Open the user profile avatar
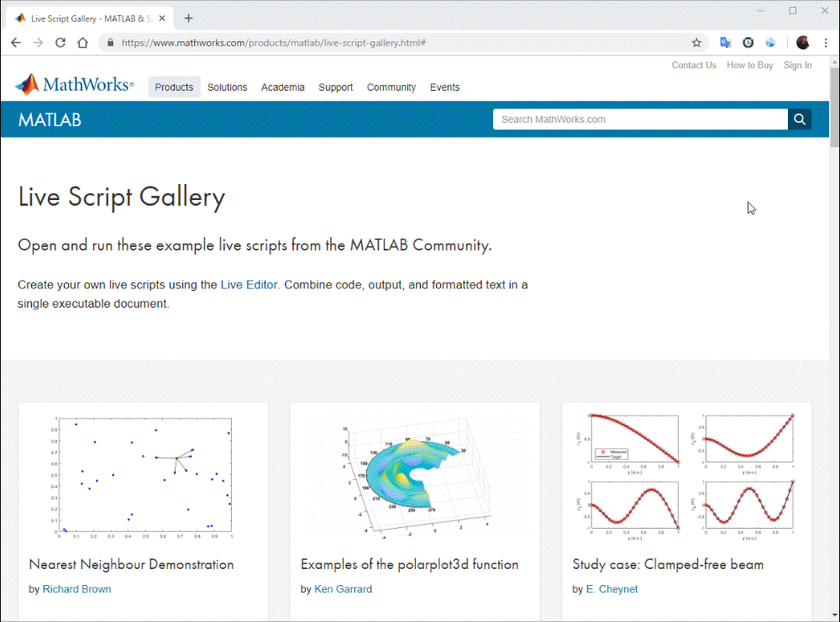Screen dimensions: 840x622 point(803,43)
